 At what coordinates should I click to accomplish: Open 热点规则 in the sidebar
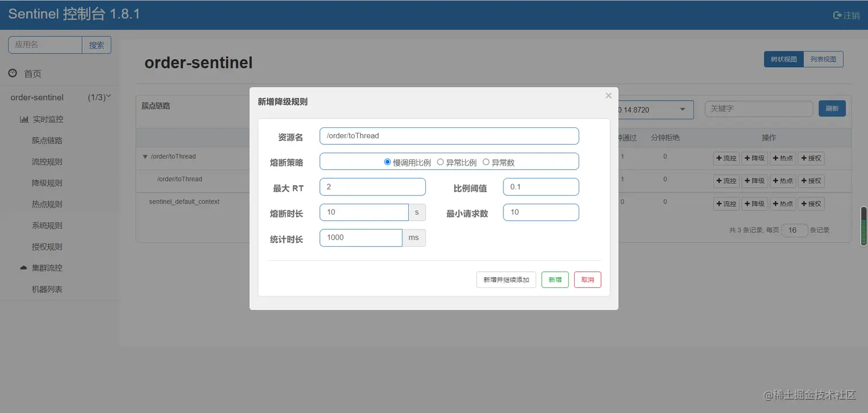(x=47, y=204)
